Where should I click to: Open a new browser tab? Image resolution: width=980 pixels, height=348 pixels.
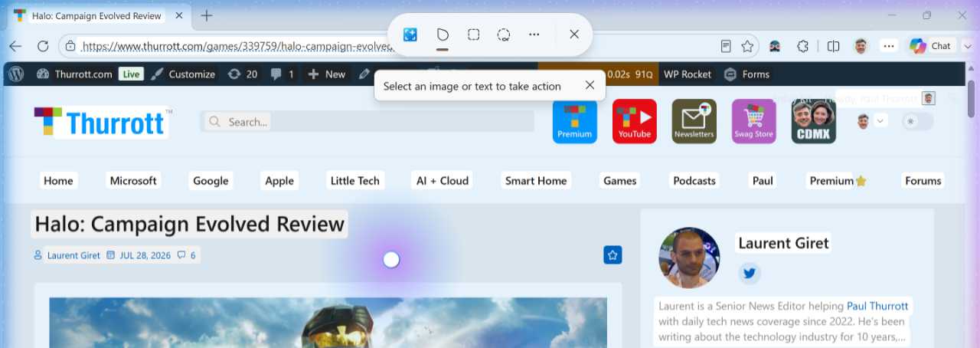coord(207,15)
